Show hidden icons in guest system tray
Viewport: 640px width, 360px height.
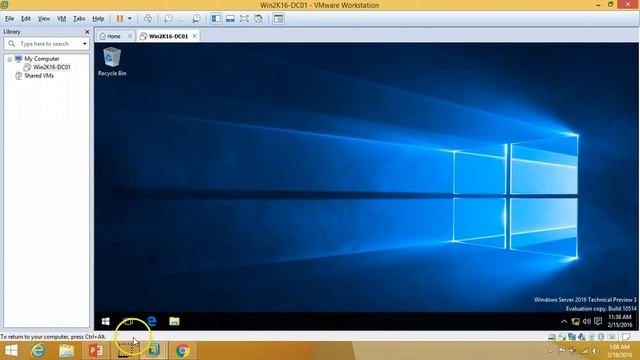tap(564, 322)
